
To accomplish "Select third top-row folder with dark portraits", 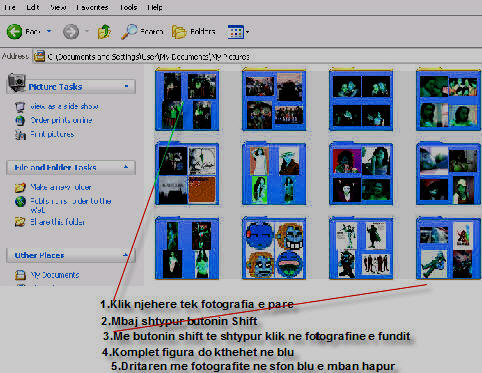I will (x=361, y=100).
